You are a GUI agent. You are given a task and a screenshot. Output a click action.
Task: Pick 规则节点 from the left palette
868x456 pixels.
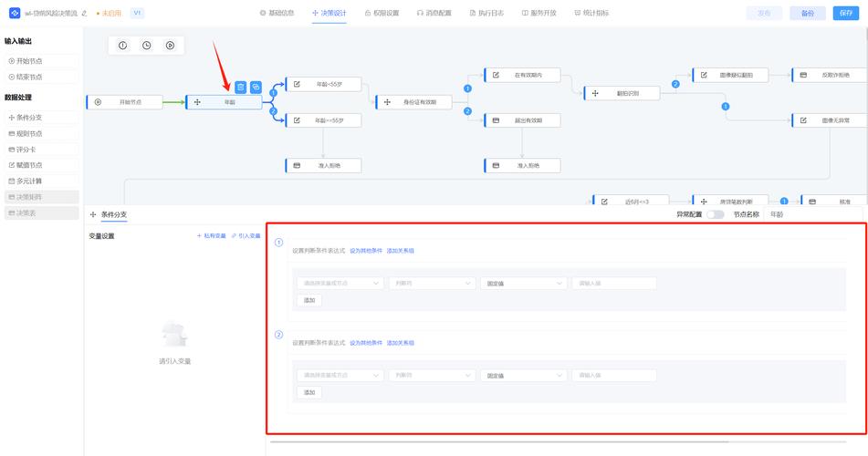41,133
